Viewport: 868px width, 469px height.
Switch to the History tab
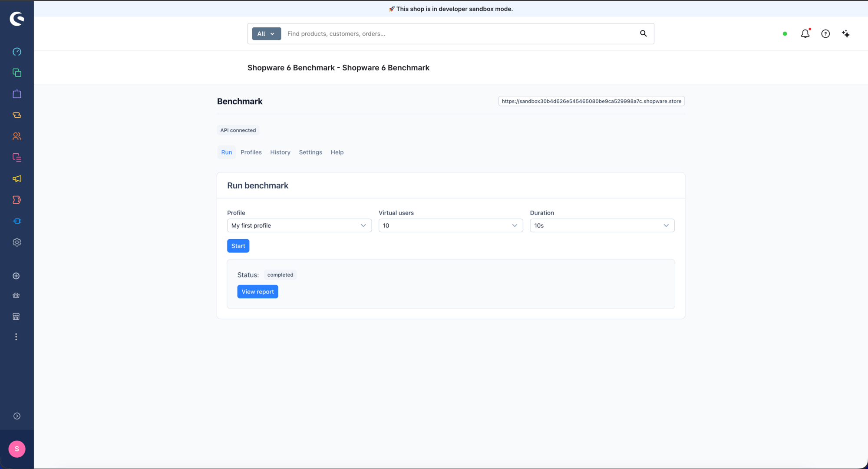(280, 152)
